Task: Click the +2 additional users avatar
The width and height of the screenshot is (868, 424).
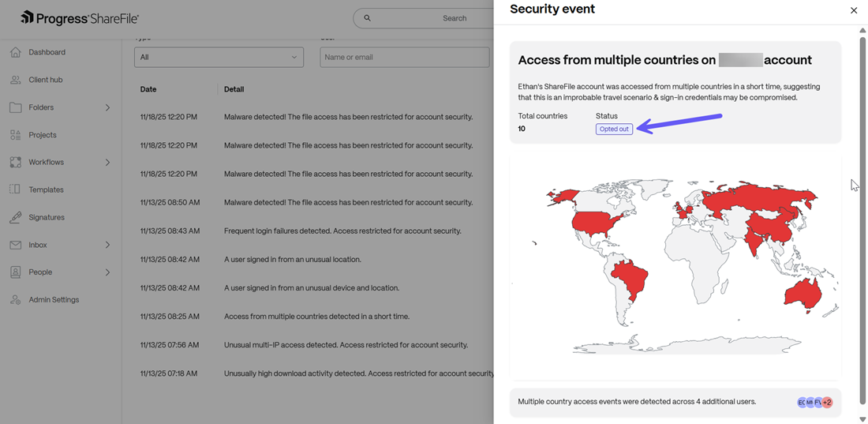Action: pos(827,403)
